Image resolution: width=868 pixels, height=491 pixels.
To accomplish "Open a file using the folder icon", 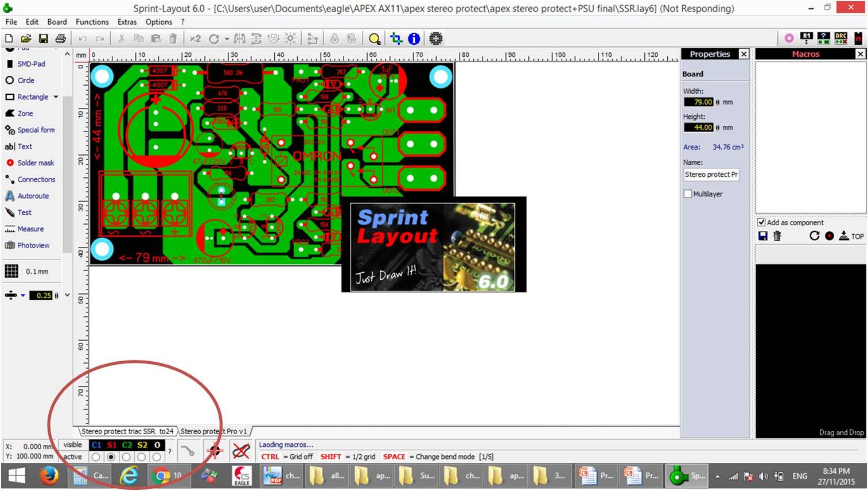I will [x=26, y=38].
